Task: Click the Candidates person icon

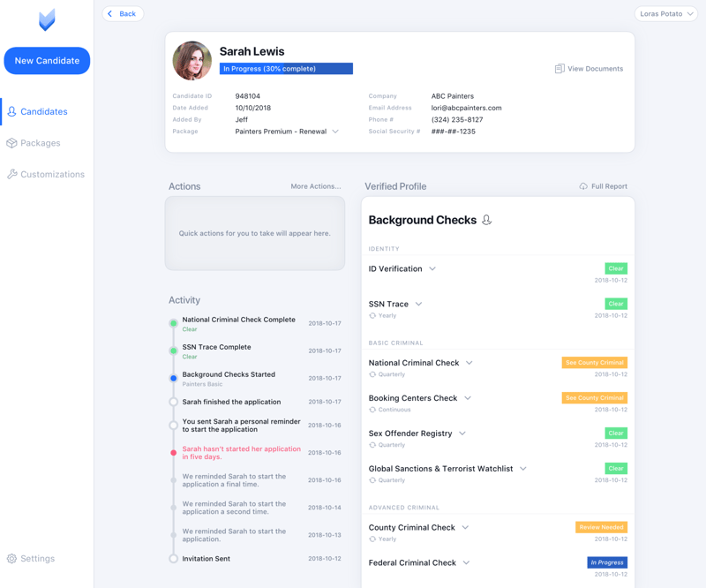Action: tap(11, 111)
